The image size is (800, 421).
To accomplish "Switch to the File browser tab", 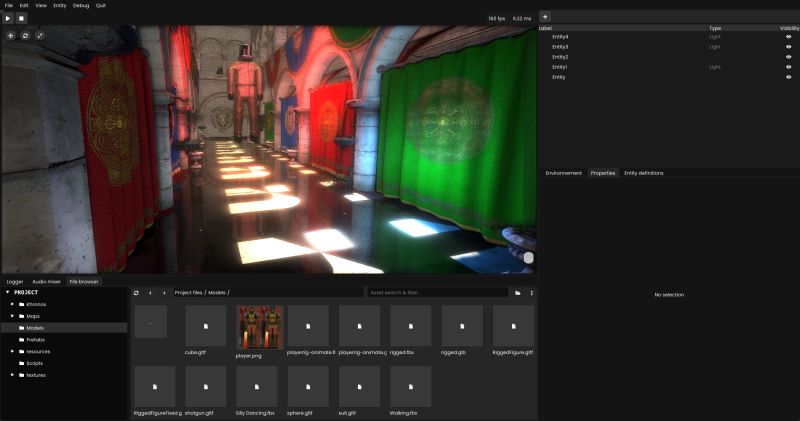I will point(84,282).
